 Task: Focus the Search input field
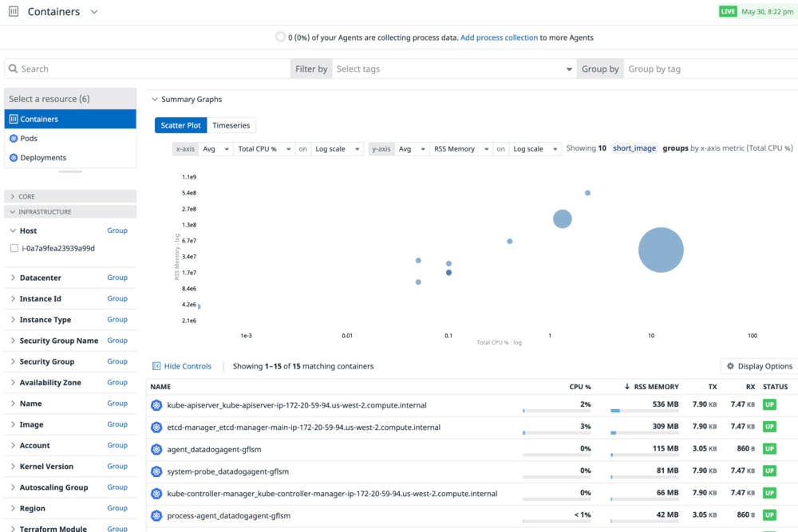[148, 69]
